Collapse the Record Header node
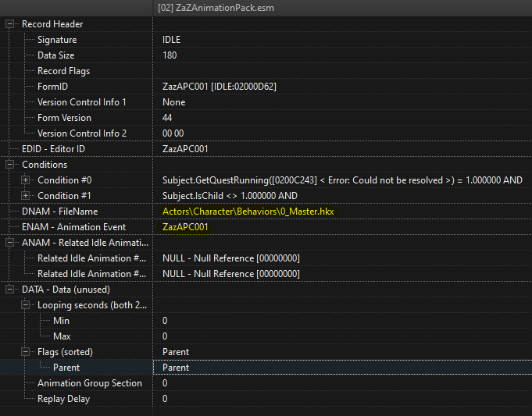532x416 pixels. tap(9, 24)
